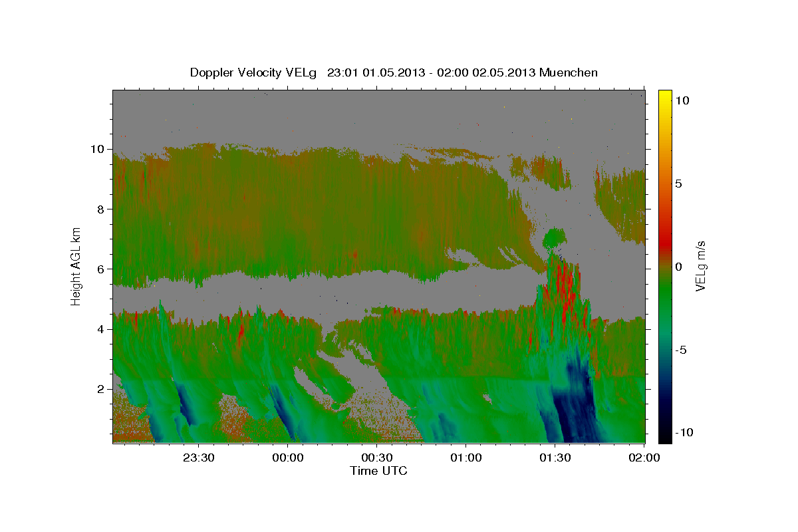Click the isolated green cloud blob near 7 km
Viewport: 798px width, 532px height.
pos(555,237)
